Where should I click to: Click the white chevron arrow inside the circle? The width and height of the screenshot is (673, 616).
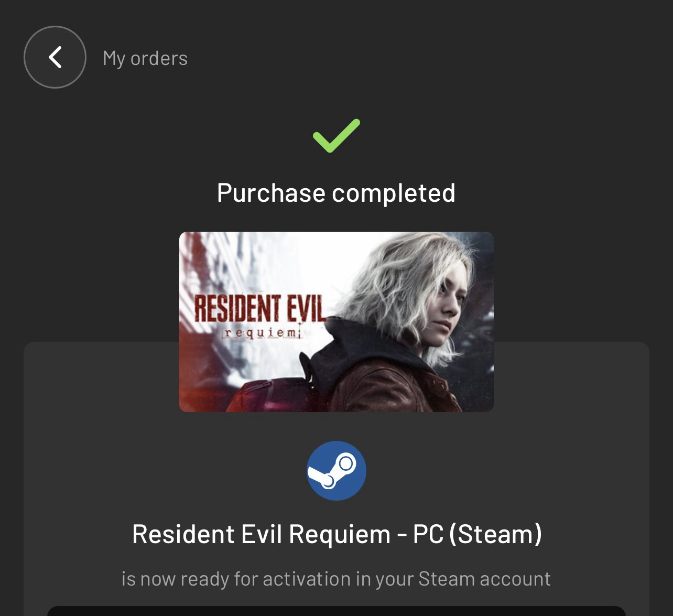55,57
